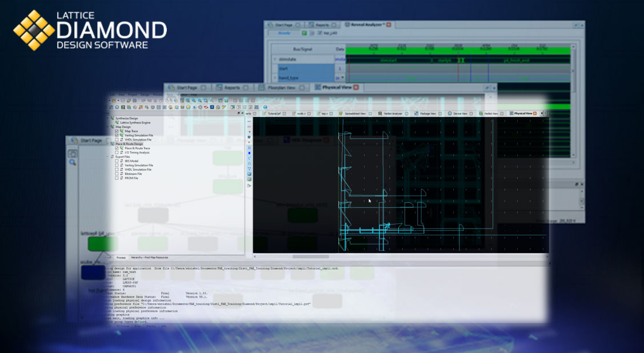Collapse the Export Files tree node
Viewport: 644px width, 353px height.
108,157
